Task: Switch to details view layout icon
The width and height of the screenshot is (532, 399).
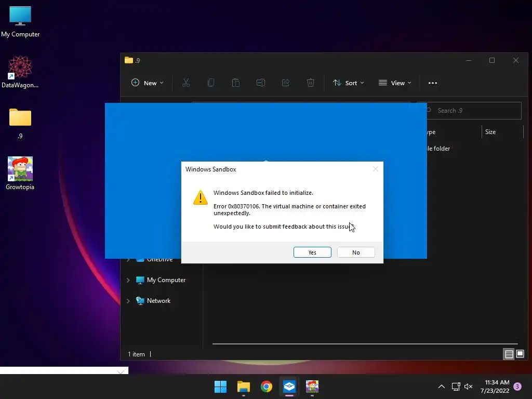Action: click(509, 354)
